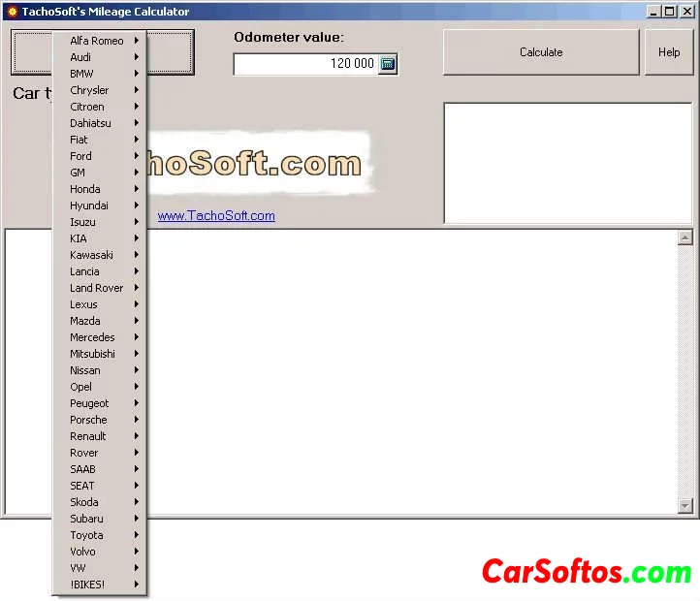
Task: Pick Kawasaki from the manufacturer menu
Action: [91, 255]
